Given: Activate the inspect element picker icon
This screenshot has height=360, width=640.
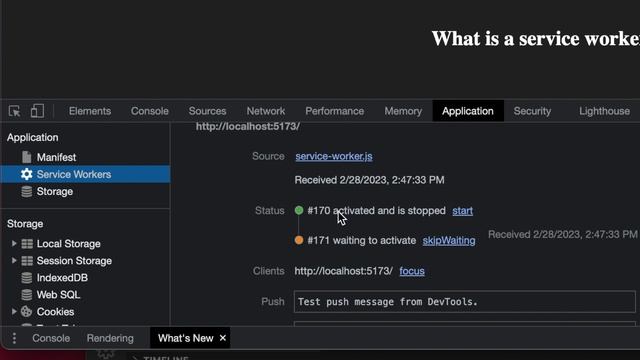Looking at the screenshot, I should (x=15, y=111).
